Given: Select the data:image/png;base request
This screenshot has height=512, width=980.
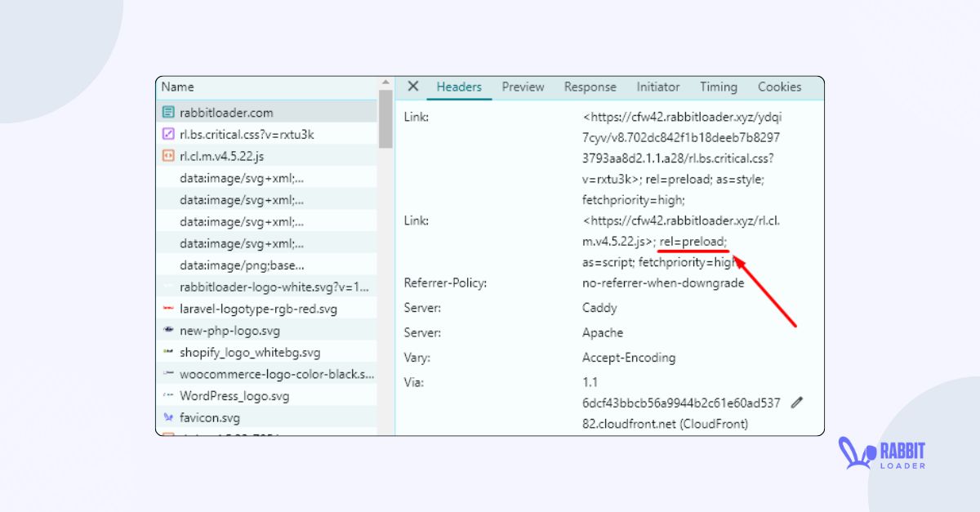Looking at the screenshot, I should [242, 265].
